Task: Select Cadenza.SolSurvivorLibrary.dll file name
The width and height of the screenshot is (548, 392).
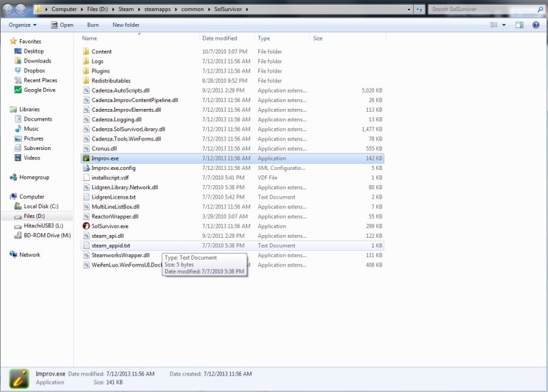Action: pyautogui.click(x=129, y=129)
